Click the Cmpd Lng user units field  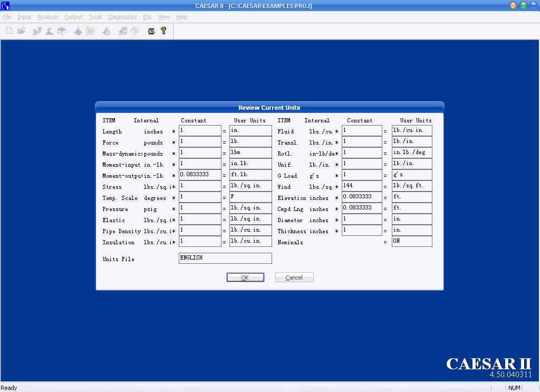[412, 208]
